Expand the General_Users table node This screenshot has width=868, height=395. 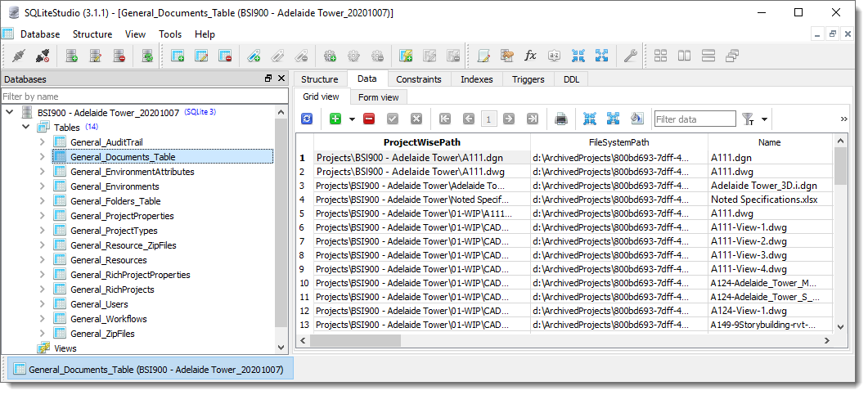point(42,303)
